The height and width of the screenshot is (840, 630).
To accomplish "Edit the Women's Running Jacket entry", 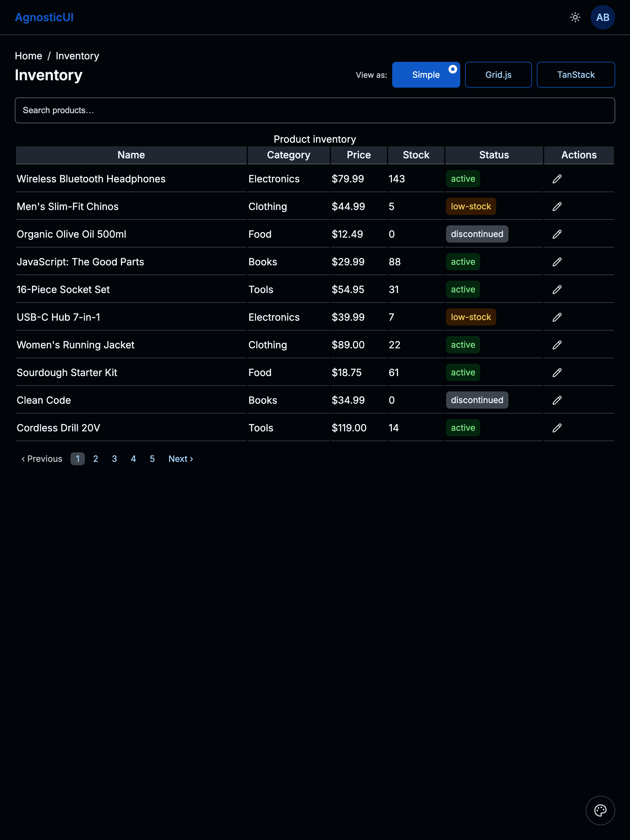I will tap(557, 345).
